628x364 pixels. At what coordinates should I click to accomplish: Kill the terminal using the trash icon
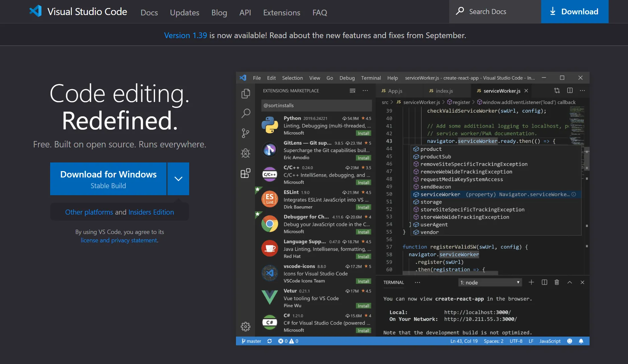click(556, 282)
